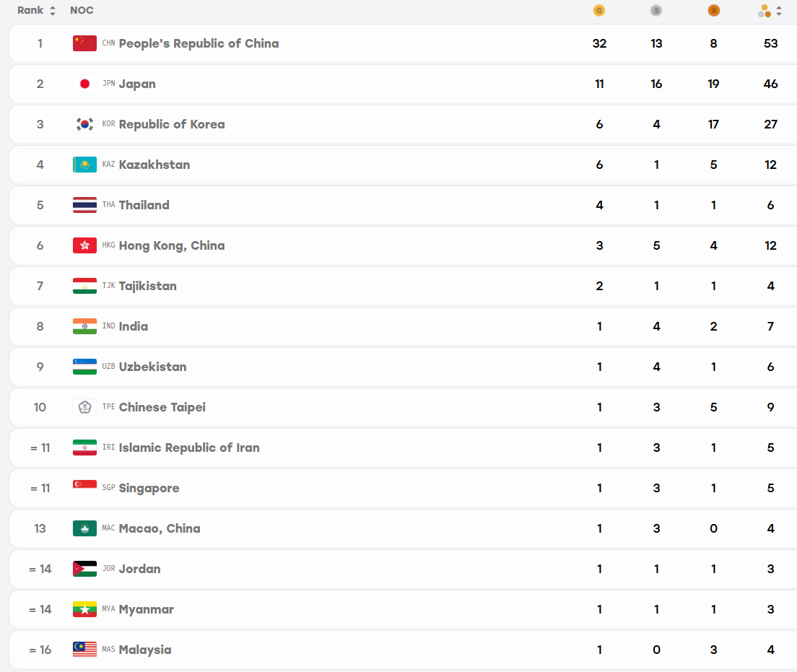This screenshot has height=672, width=797.
Task: Click the Republic of Korea flag icon
Action: pos(84,124)
